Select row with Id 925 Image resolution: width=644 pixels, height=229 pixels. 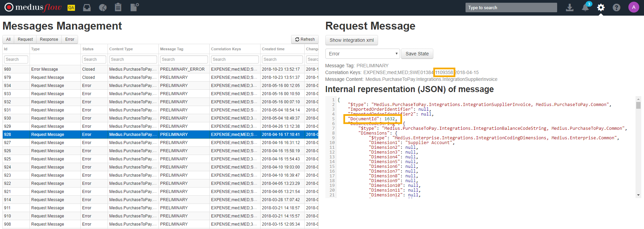[160, 159]
